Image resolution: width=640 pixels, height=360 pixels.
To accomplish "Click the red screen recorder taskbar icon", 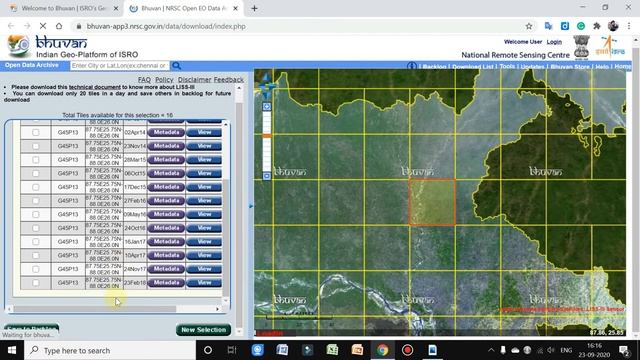I will coord(407,350).
